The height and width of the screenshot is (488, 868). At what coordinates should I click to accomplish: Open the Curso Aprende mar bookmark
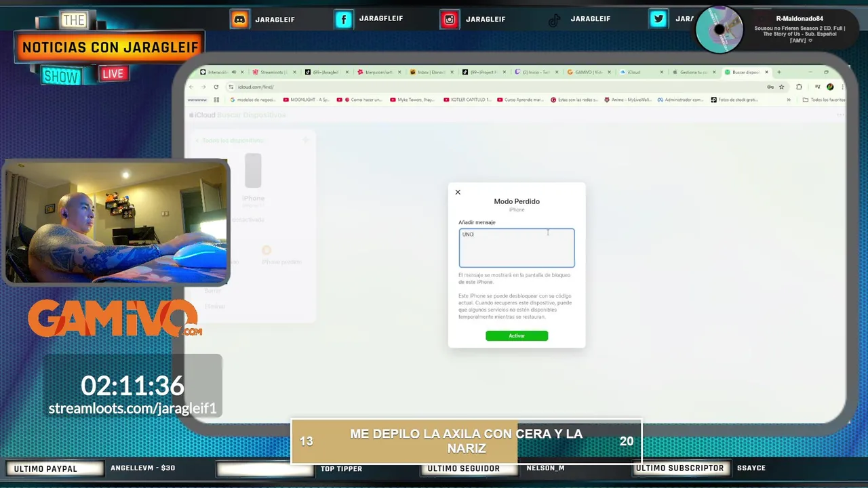point(520,100)
